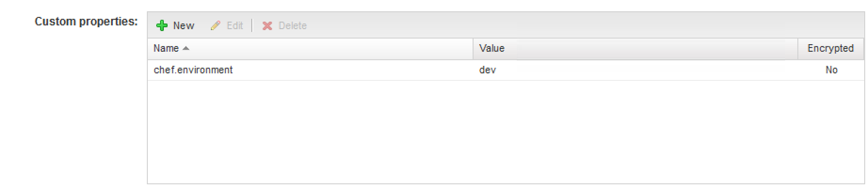868x189 pixels.
Task: Click the green plus New icon
Action: click(162, 26)
